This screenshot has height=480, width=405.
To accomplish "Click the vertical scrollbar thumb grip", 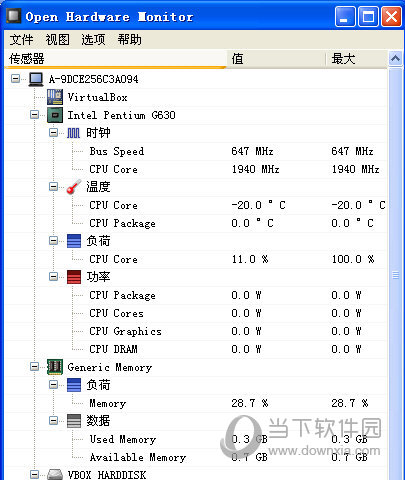I will point(395,275).
